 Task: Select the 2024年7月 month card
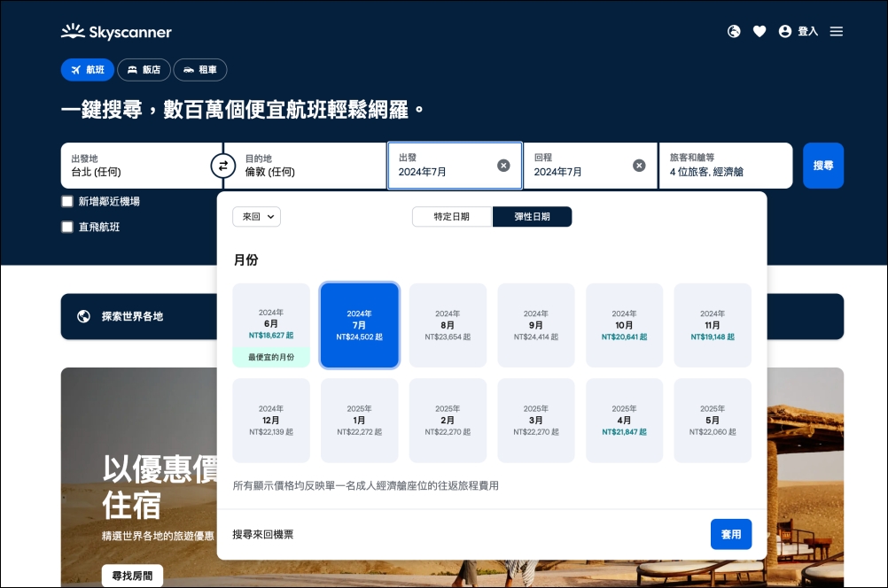[x=360, y=325]
